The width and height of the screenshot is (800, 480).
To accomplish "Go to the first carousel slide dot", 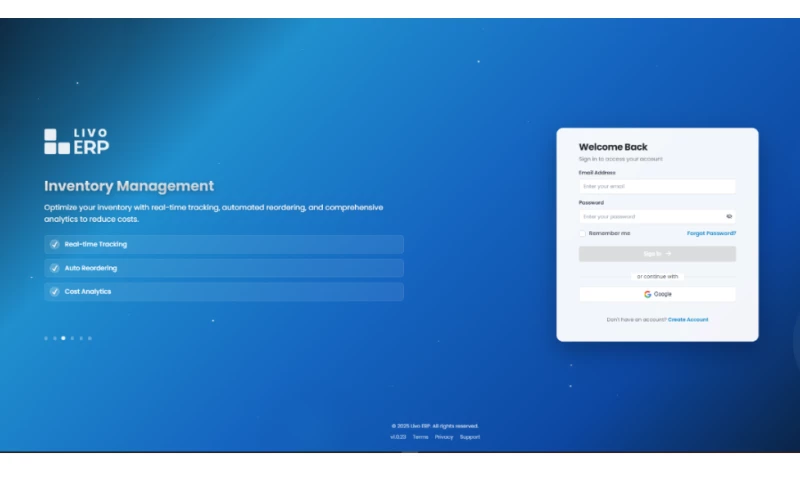I will (46, 338).
